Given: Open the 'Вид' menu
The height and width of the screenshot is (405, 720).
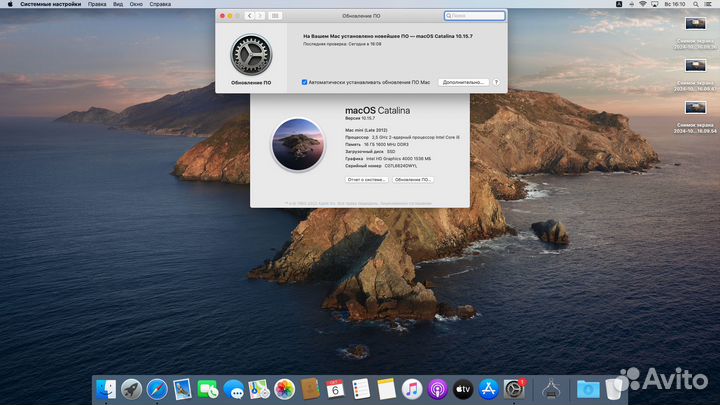Looking at the screenshot, I should (x=118, y=4).
